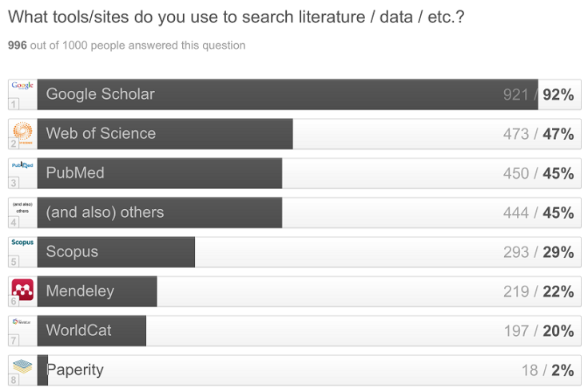Click the 921 / 92% result value

[538, 95]
